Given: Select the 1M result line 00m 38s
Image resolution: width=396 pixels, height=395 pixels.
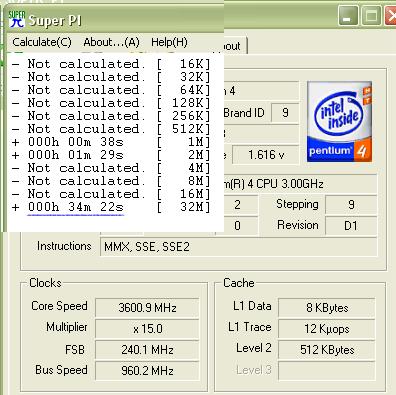Looking at the screenshot, I should (x=111, y=142).
